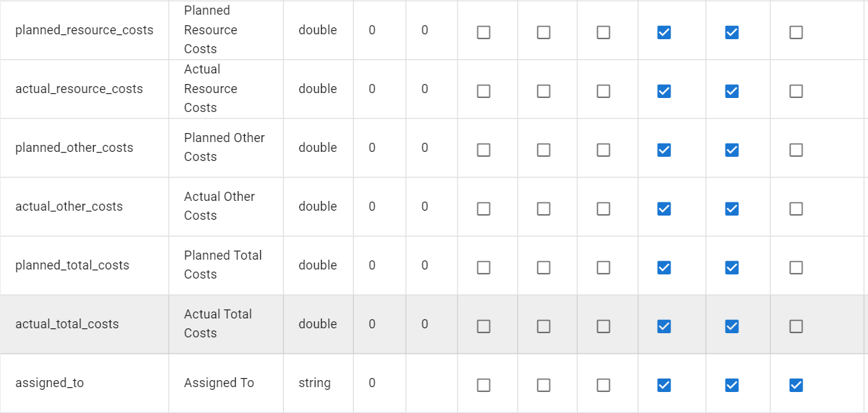The width and height of the screenshot is (868, 413).
Task: Enable second checkbox in actual_resource_costs row
Action: [543, 91]
